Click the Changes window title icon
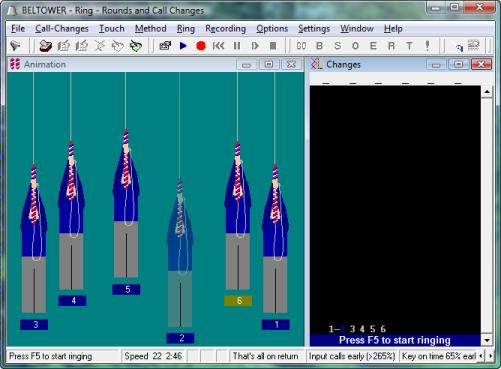501x369 pixels. (316, 64)
